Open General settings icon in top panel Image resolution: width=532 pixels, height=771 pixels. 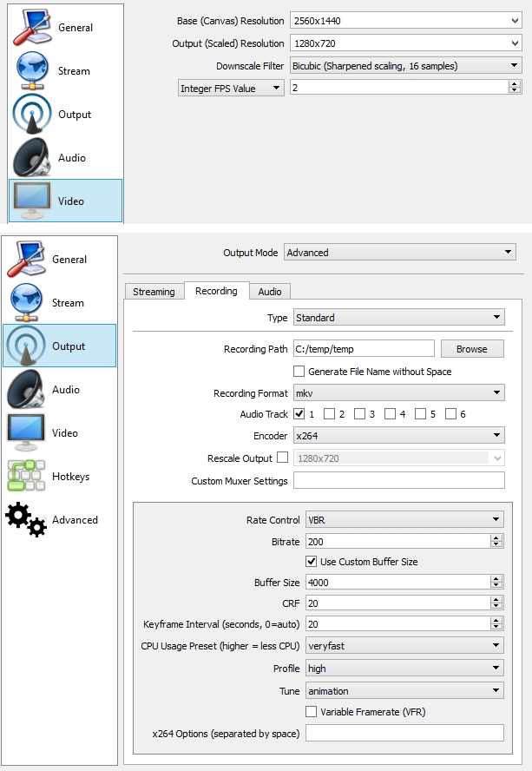pyautogui.click(x=32, y=28)
